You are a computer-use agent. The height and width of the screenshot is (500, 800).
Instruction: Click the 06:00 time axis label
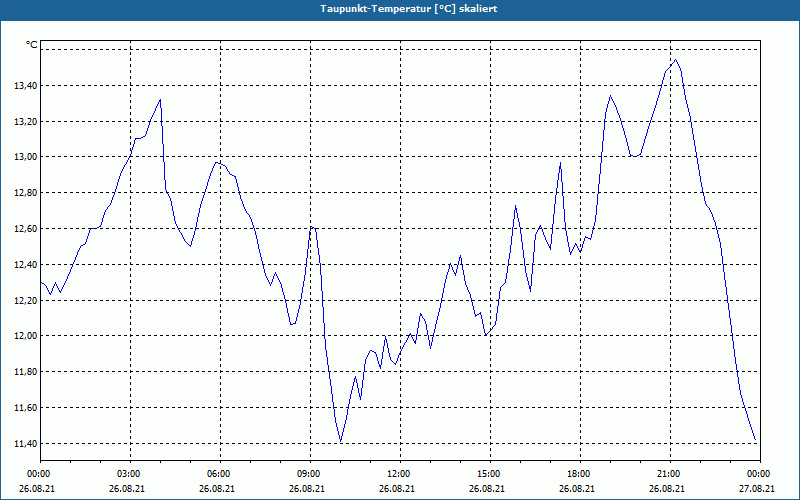[220, 474]
